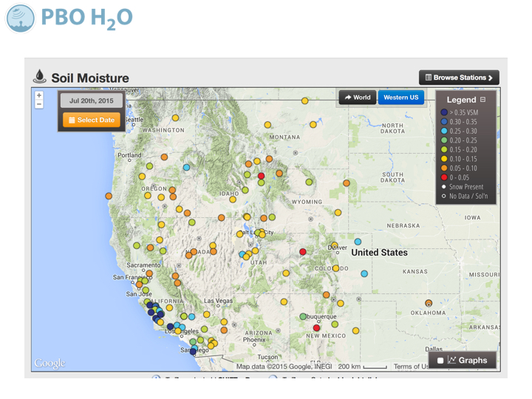Expand the Browse Stations panel
This screenshot has width=532, height=399.
point(459,78)
